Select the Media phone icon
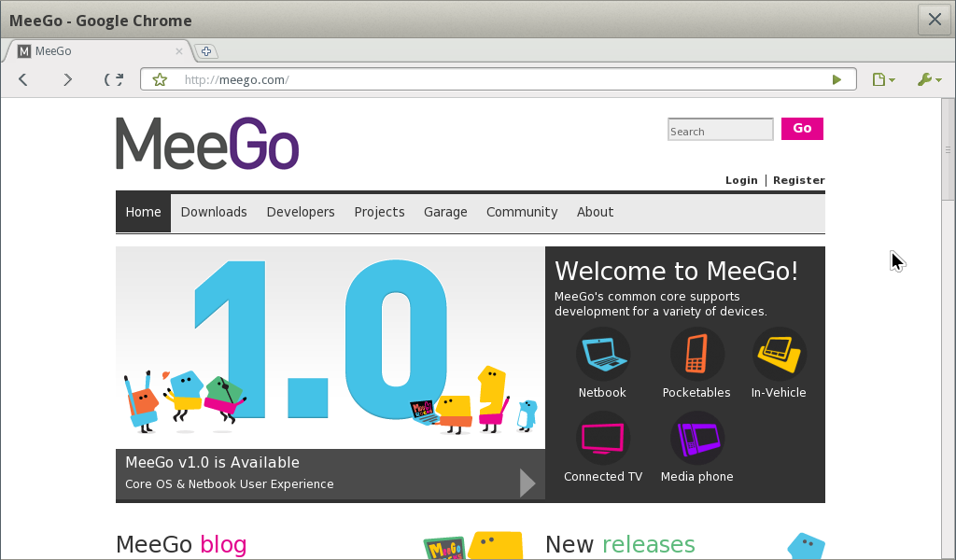The width and height of the screenshot is (956, 560). [x=696, y=439]
